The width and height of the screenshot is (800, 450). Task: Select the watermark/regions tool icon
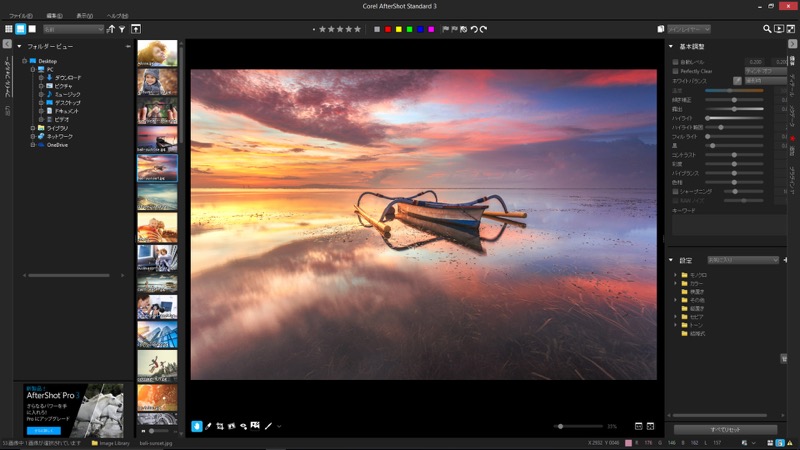click(255, 426)
